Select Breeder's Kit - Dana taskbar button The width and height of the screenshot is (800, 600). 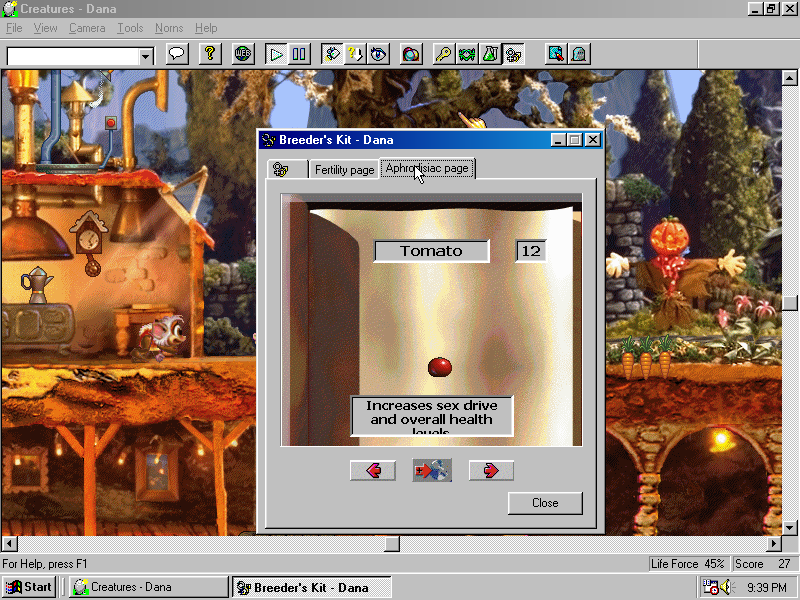(312, 587)
